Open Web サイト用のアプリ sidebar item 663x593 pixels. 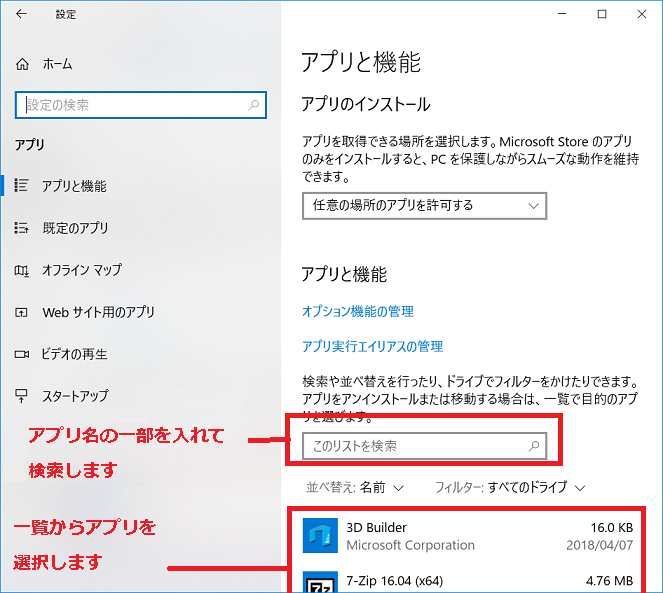(140, 312)
